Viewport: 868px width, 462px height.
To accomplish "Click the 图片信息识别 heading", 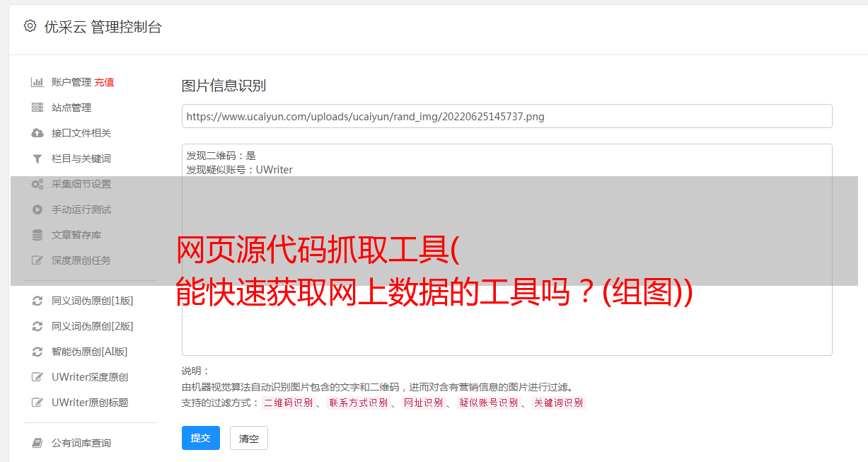I will (x=224, y=86).
